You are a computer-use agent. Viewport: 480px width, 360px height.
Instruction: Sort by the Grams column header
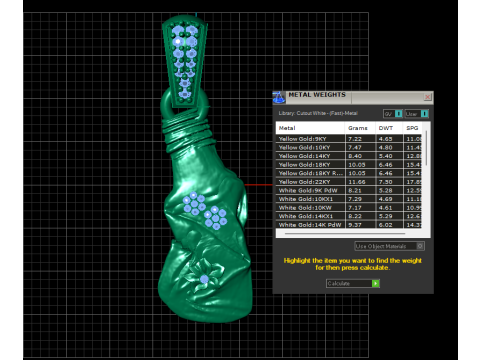point(360,128)
